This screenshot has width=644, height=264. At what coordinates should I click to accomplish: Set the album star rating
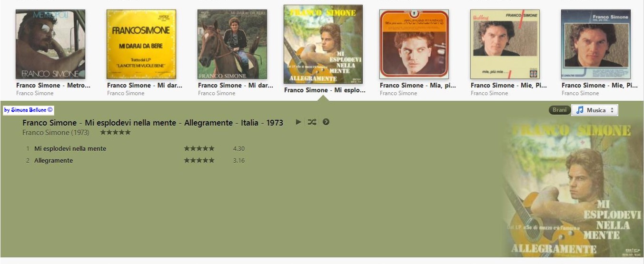pyautogui.click(x=115, y=132)
